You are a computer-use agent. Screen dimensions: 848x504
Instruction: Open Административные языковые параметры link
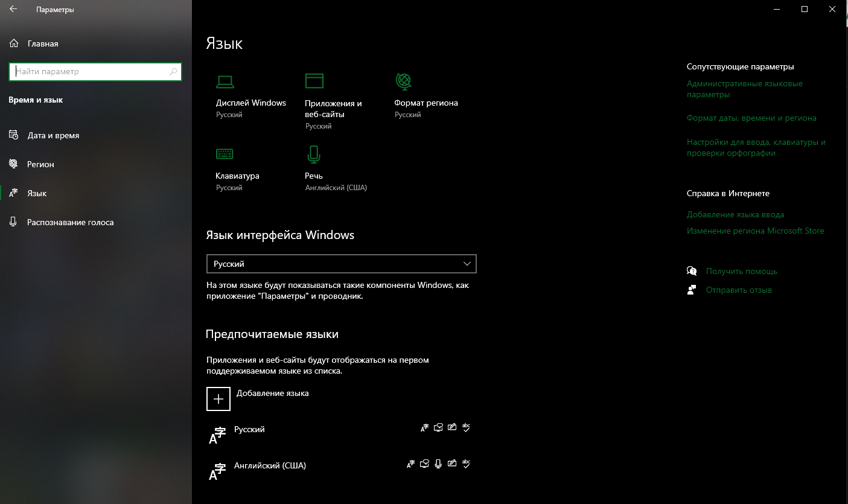[745, 89]
